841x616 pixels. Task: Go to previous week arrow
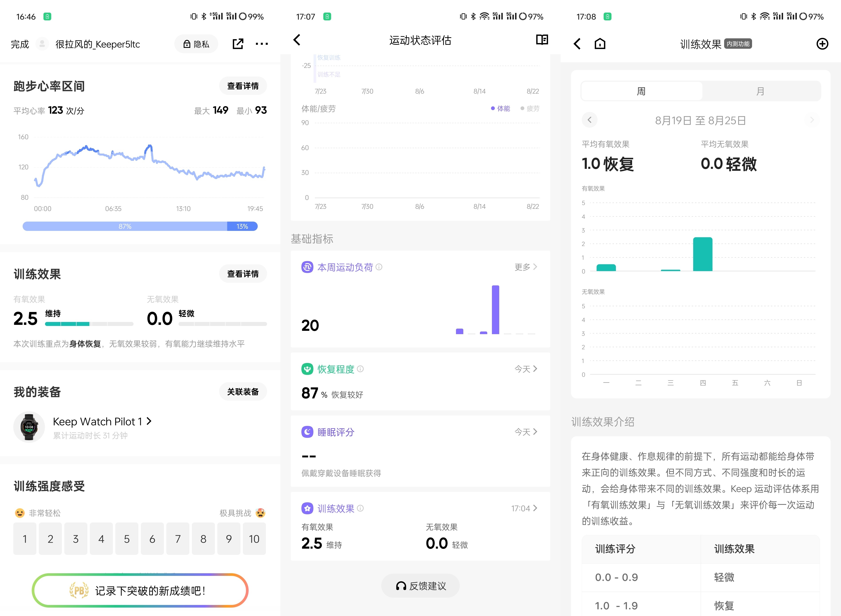click(x=589, y=120)
